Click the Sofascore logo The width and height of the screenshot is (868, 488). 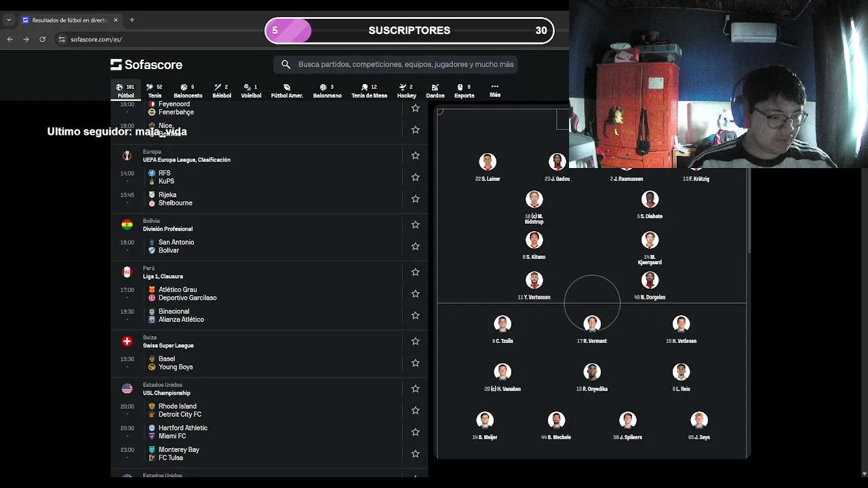point(146,64)
